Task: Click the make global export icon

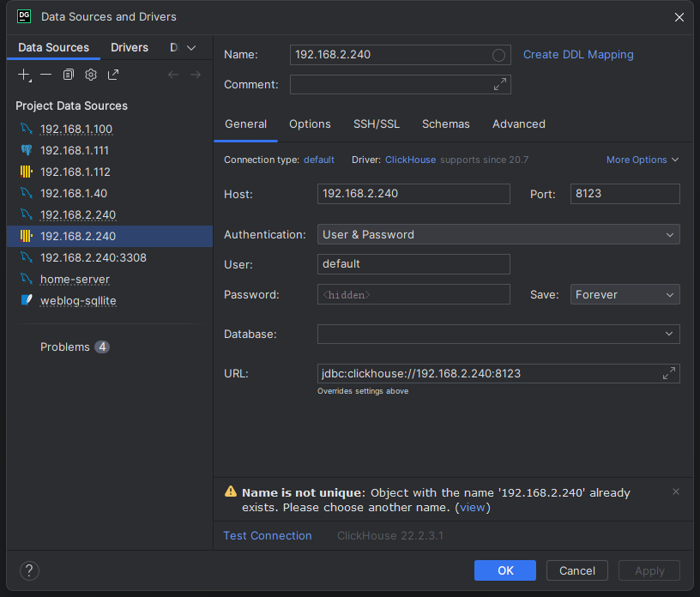Action: coord(113,75)
